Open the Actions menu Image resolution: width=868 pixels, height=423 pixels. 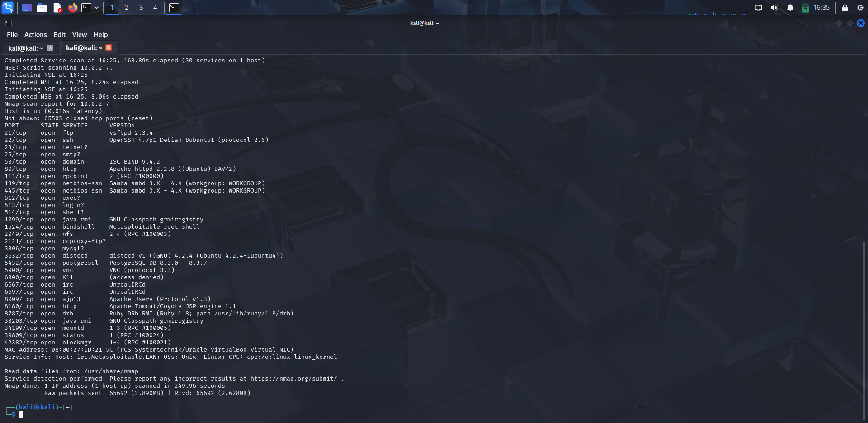[35, 35]
